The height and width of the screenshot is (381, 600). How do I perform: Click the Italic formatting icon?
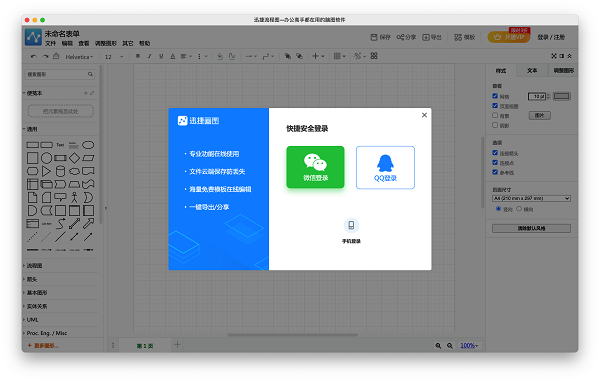click(150, 56)
